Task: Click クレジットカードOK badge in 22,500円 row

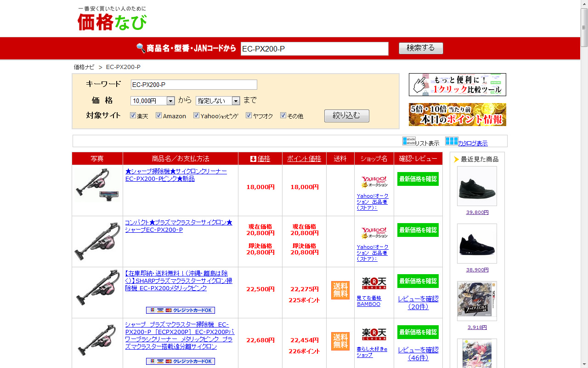Action: pyautogui.click(x=181, y=310)
